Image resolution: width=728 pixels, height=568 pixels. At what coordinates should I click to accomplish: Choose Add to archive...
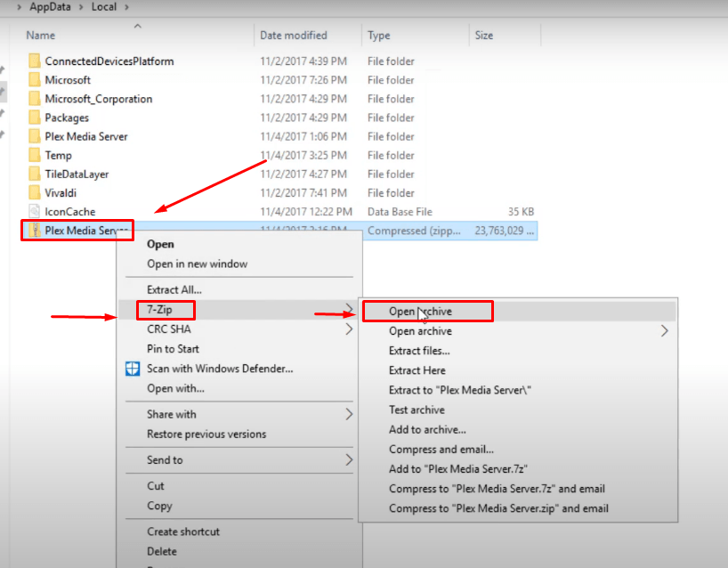(x=427, y=430)
